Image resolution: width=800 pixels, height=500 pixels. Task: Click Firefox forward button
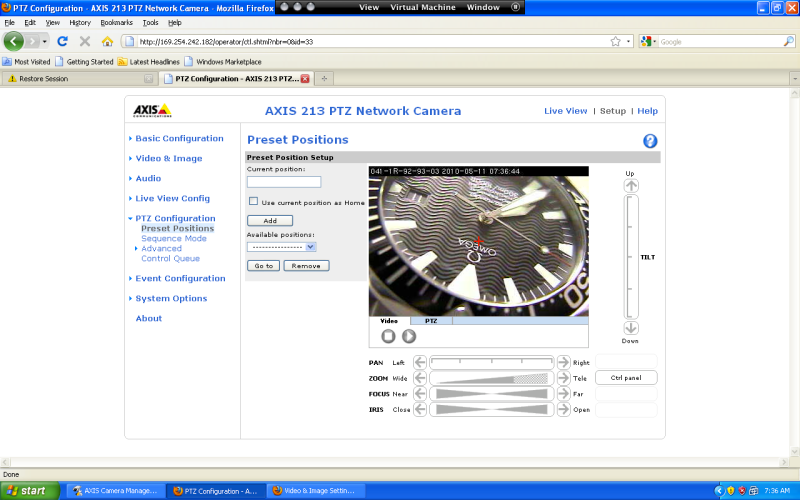click(32, 41)
